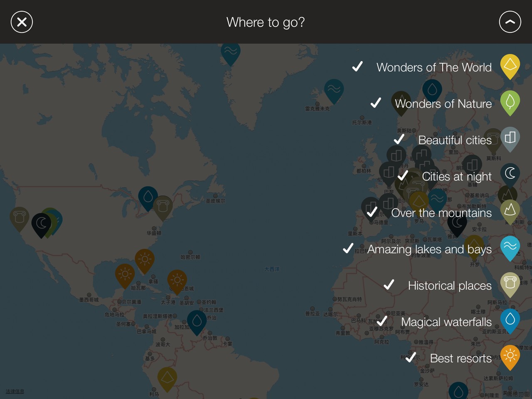The image size is (532, 399).
Task: Open the resort pin over Florida
Action: click(145, 261)
